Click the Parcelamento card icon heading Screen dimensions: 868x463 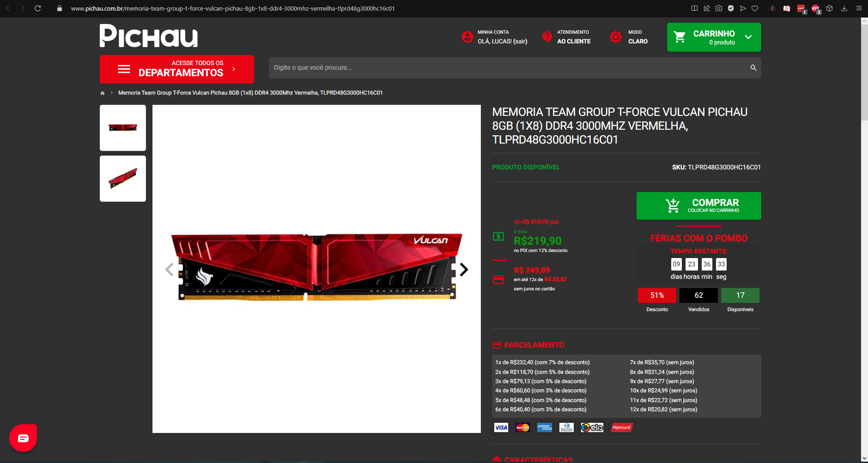(x=497, y=345)
